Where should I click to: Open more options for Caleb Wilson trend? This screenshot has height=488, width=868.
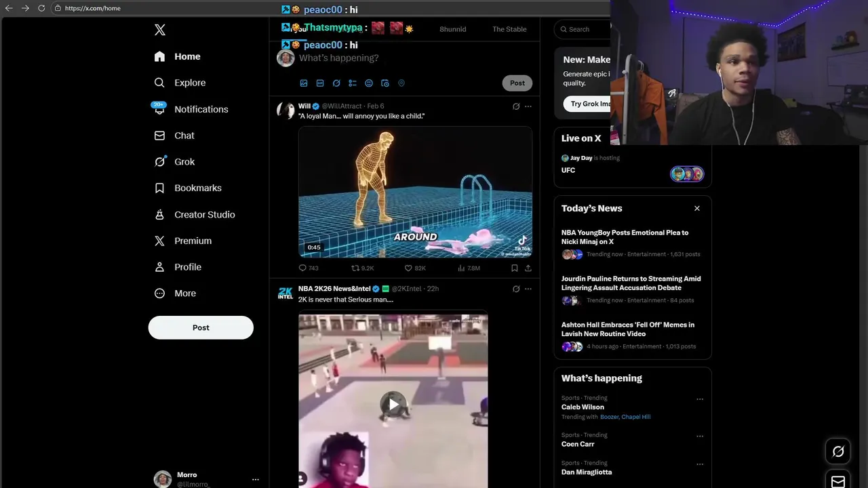click(x=700, y=399)
